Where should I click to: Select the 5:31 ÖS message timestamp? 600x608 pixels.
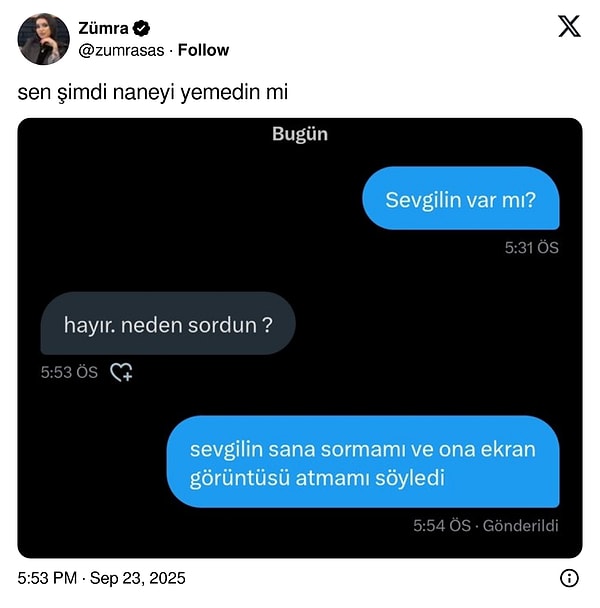532,248
